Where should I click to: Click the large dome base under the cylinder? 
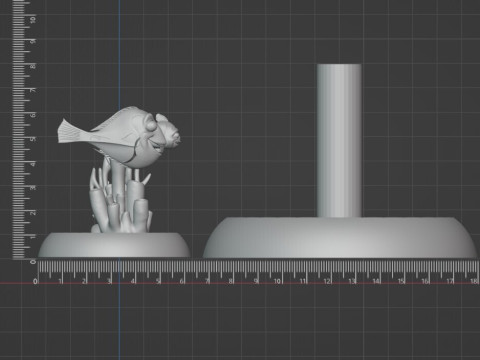(x=340, y=237)
